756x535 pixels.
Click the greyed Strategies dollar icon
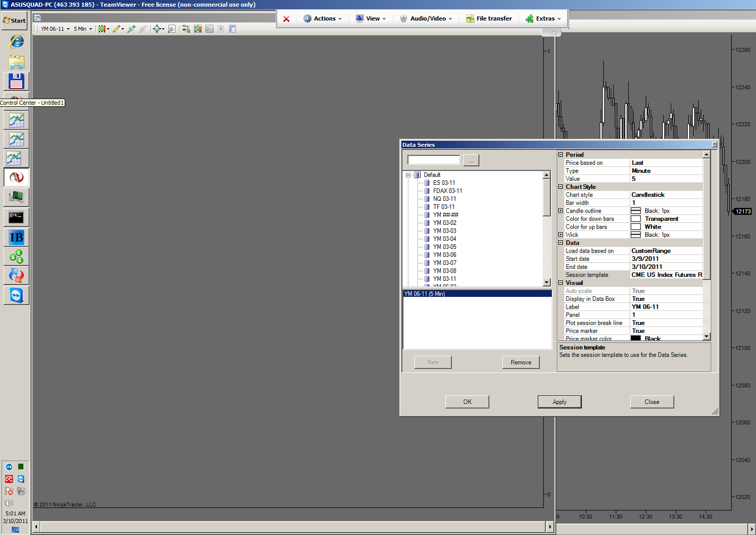(221, 29)
